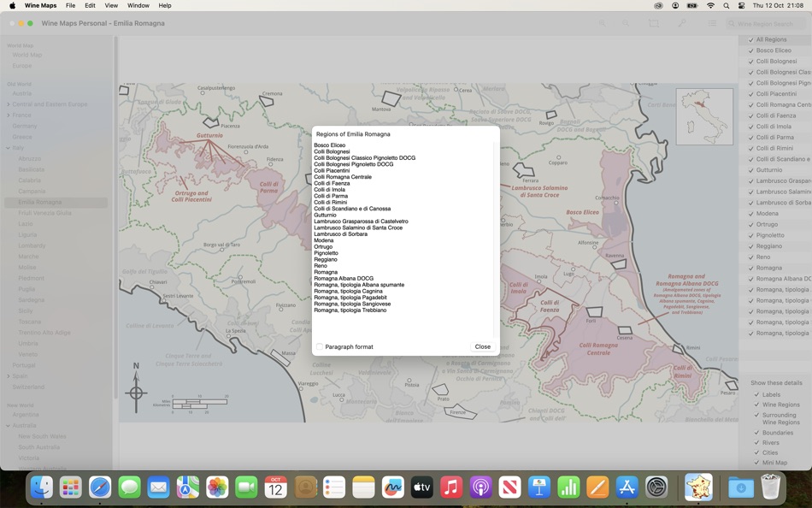The height and width of the screenshot is (508, 812).
Task: Open the Help menu
Action: (165, 6)
